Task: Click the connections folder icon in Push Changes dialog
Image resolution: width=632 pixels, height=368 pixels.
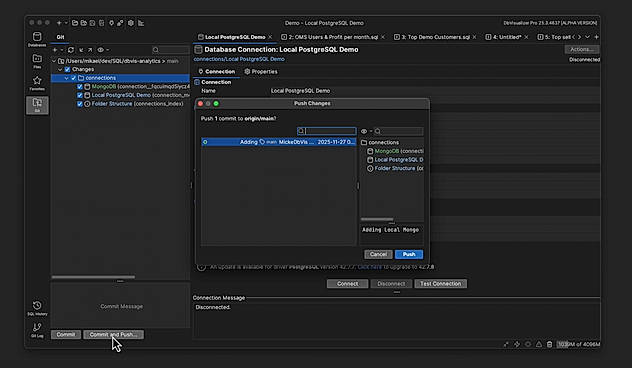Action: 364,142
